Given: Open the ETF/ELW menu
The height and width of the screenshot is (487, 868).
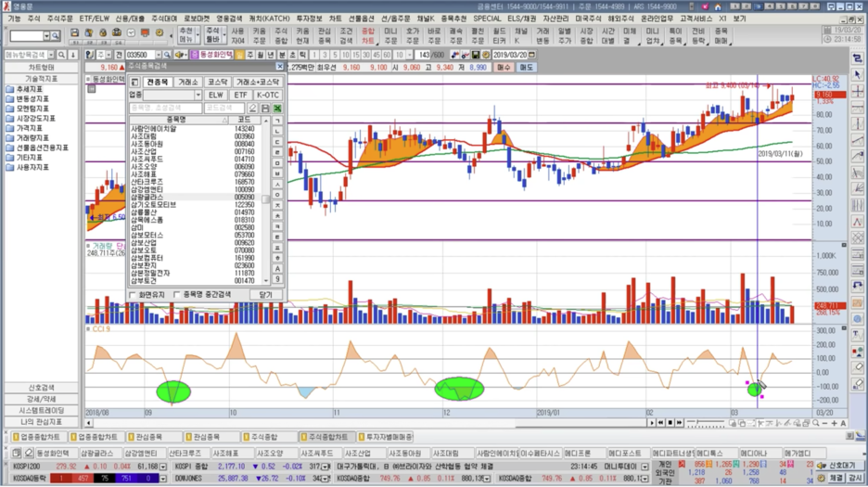Looking at the screenshot, I should coord(94,19).
